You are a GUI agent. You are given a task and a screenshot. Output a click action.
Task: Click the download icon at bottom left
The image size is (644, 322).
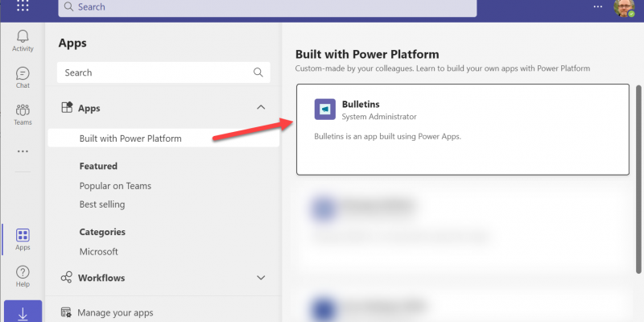click(x=23, y=312)
